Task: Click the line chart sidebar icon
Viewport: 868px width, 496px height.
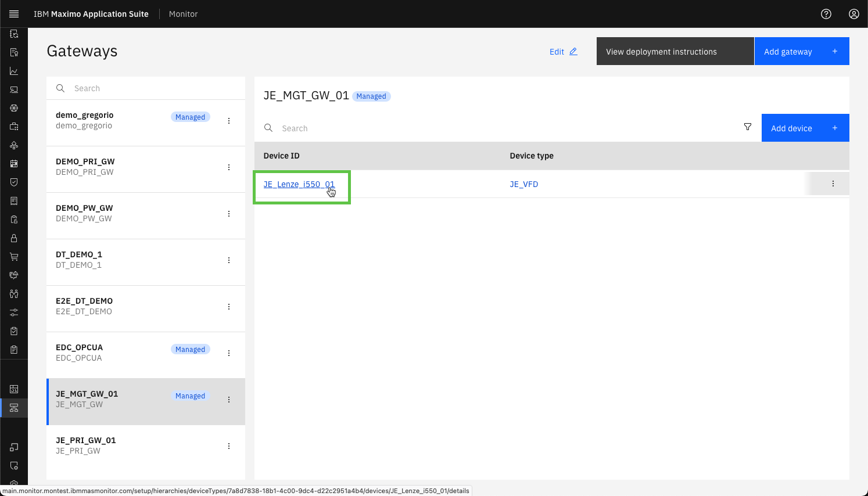Action: 14,71
